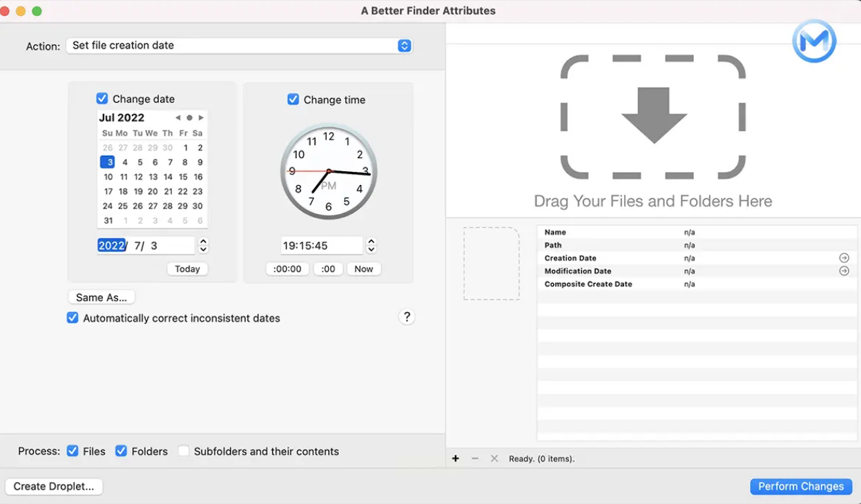Enable Subfolders and their contents
This screenshot has width=861, height=504.
183,451
